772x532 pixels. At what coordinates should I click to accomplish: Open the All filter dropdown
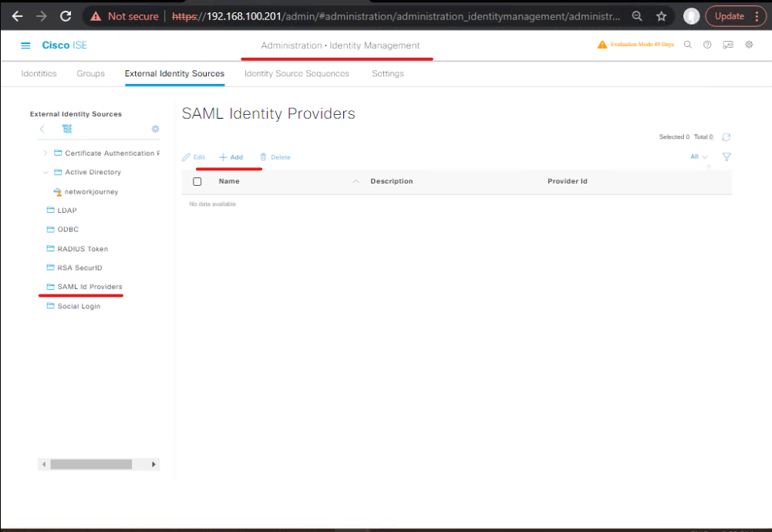[x=699, y=157]
